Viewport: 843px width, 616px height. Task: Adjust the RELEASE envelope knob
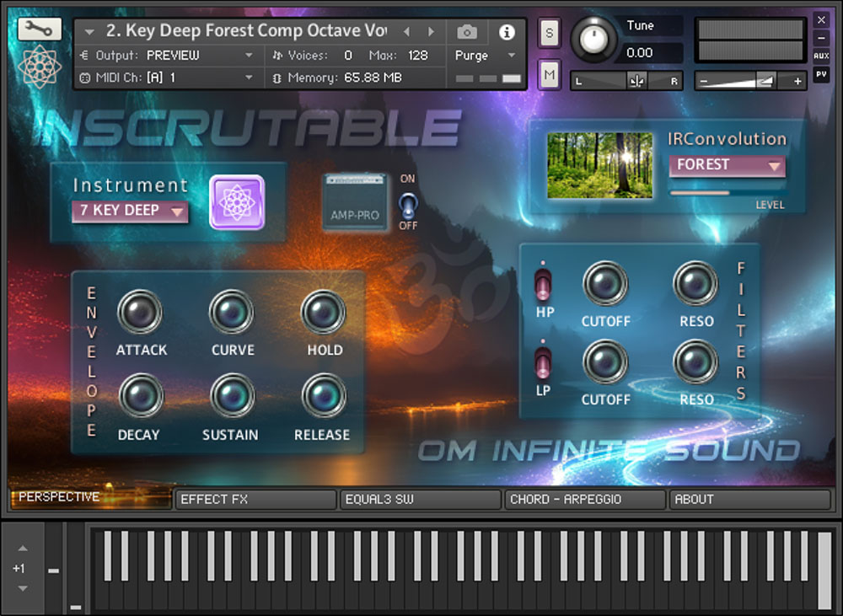tap(325, 395)
